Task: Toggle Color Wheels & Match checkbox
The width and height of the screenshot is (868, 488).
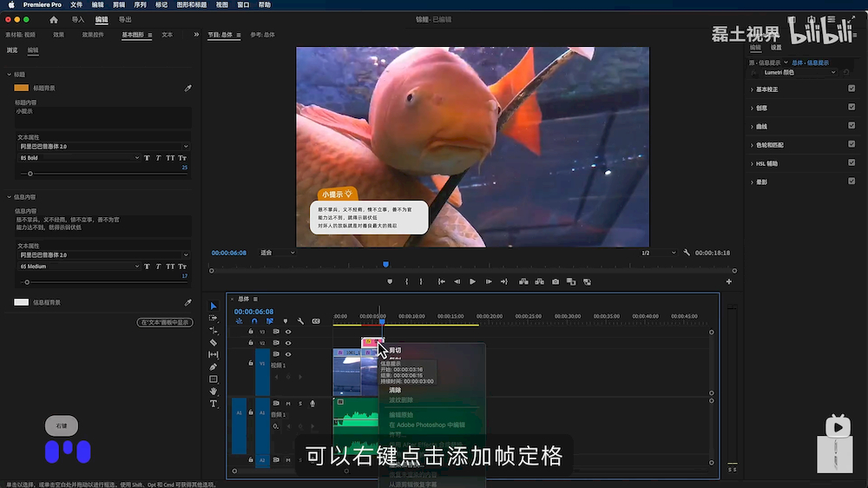Action: pyautogui.click(x=852, y=144)
